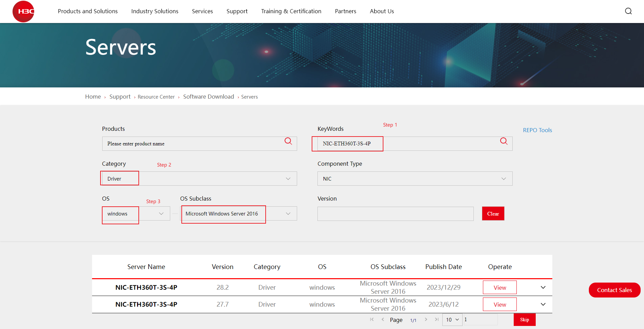Screen dimensions: 644x329
Task: Open the Partners menu
Action: [346, 11]
